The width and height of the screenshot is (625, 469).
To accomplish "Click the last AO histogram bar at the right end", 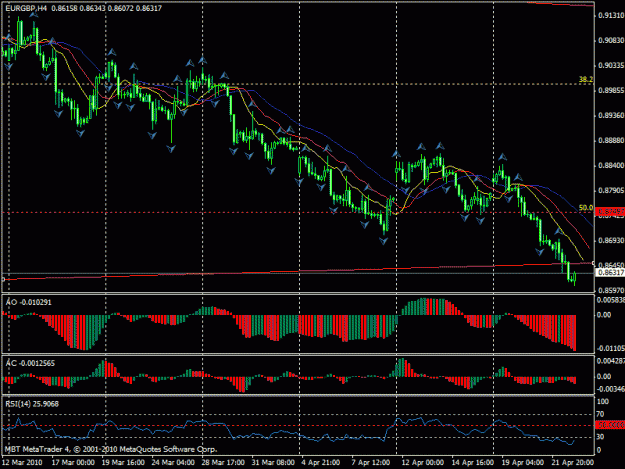I will click(x=575, y=333).
